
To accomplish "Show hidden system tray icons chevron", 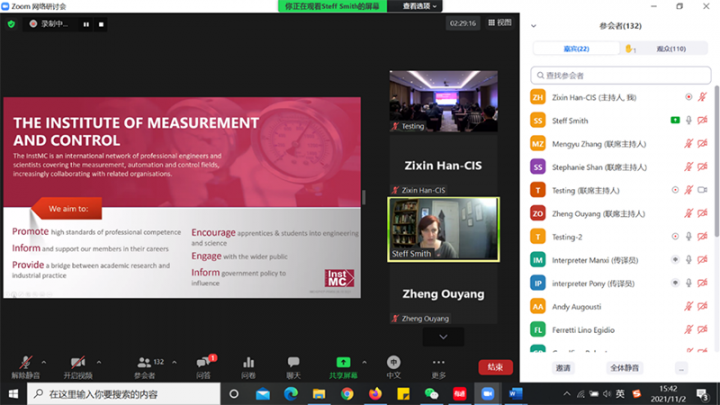I will point(567,394).
